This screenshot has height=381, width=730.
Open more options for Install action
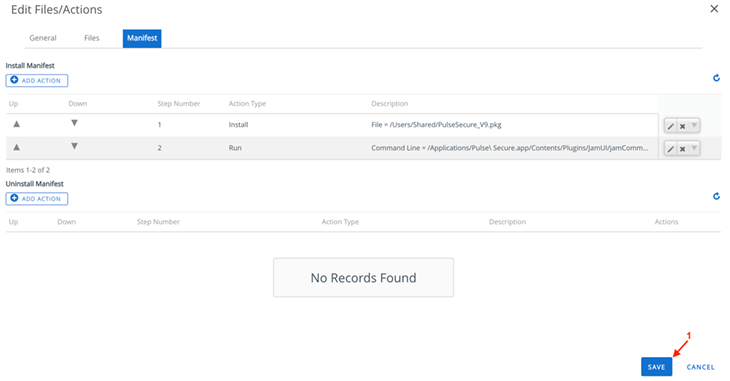click(694, 126)
